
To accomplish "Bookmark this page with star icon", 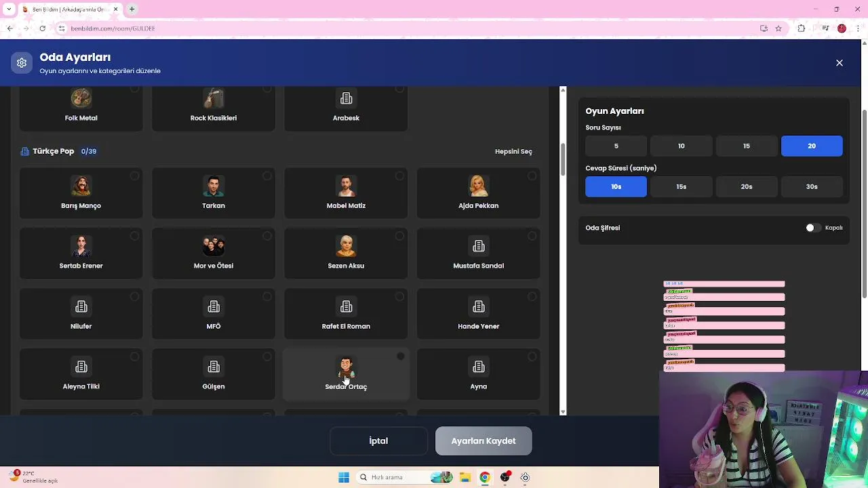I will (x=778, y=28).
